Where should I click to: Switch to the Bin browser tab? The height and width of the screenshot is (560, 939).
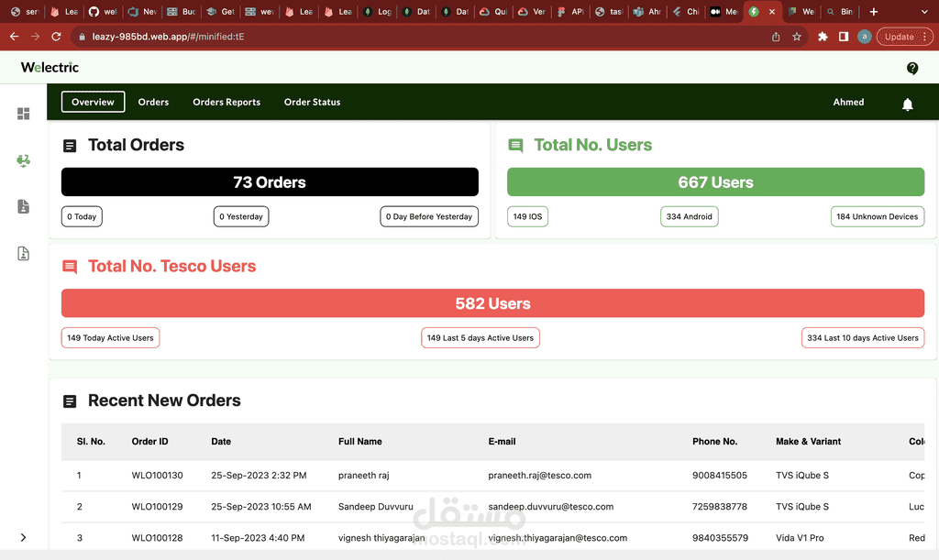pyautogui.click(x=840, y=11)
